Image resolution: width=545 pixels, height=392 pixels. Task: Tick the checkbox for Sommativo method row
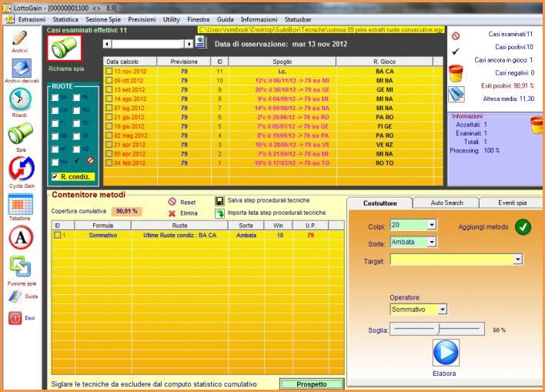(56, 235)
